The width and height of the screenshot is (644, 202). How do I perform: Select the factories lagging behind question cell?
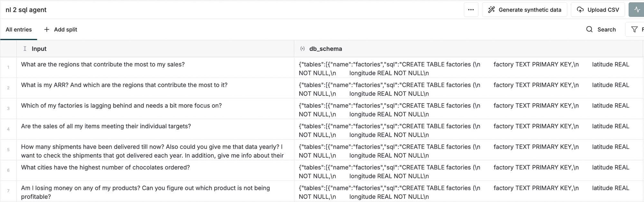[121, 106]
